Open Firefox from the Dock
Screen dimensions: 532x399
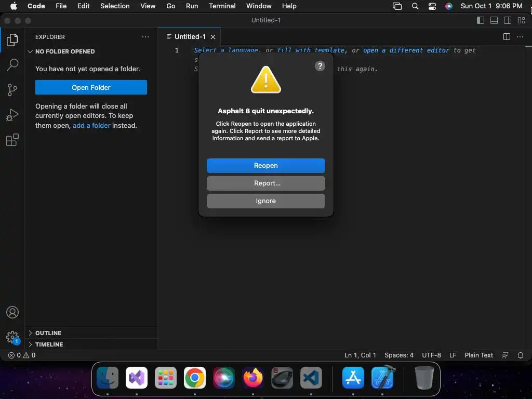tap(253, 378)
